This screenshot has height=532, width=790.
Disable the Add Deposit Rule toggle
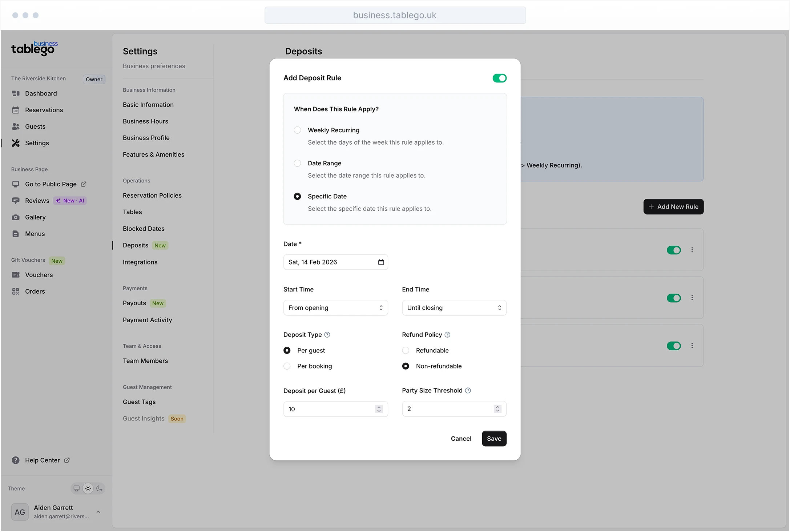coord(499,78)
